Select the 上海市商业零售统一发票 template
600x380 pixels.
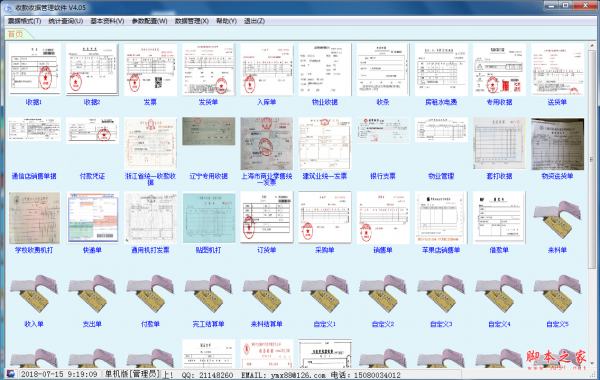[267, 144]
